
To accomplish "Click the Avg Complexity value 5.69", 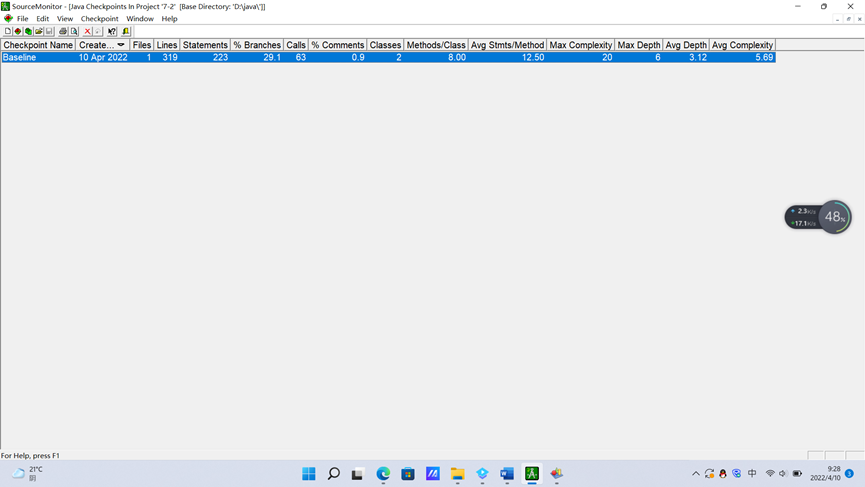I will pyautogui.click(x=764, y=57).
